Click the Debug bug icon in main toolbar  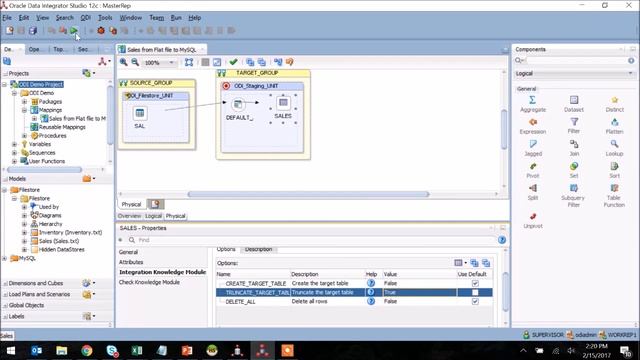101,31
